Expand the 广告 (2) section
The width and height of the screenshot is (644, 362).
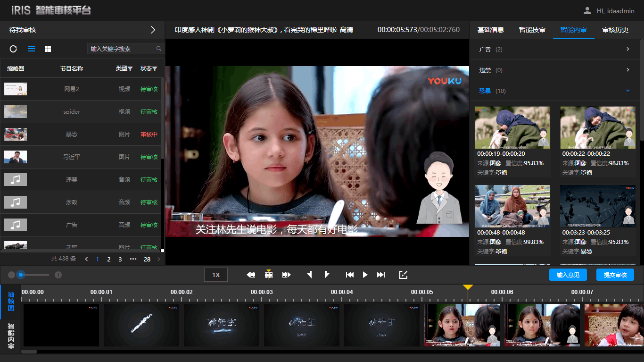click(555, 49)
